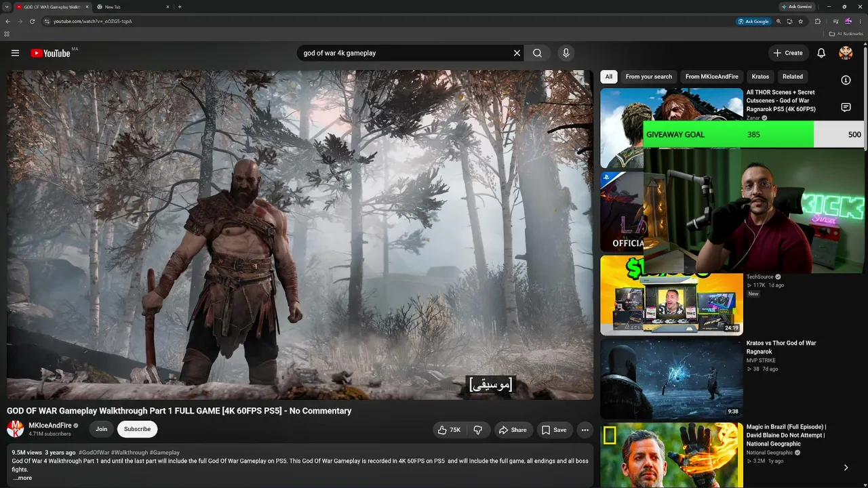
Task: Open Chrome profile avatar in toolbar
Action: [x=848, y=21]
